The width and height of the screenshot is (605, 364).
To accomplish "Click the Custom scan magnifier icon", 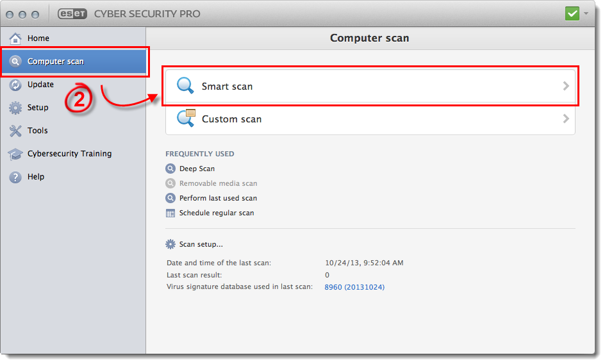I will (x=186, y=118).
